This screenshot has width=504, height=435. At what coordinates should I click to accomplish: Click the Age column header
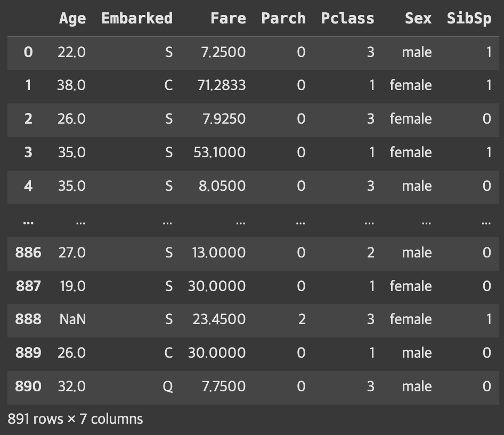pyautogui.click(x=72, y=19)
